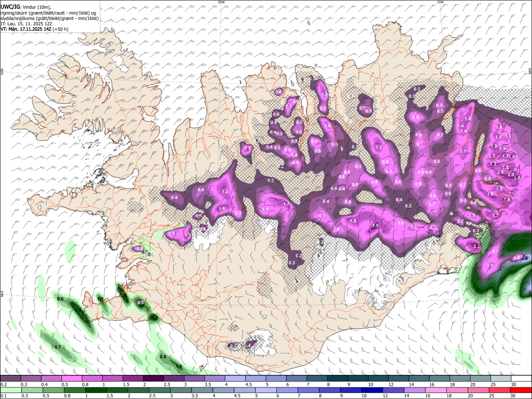Click the "2.3" snowfall value on the map

[493, 164]
